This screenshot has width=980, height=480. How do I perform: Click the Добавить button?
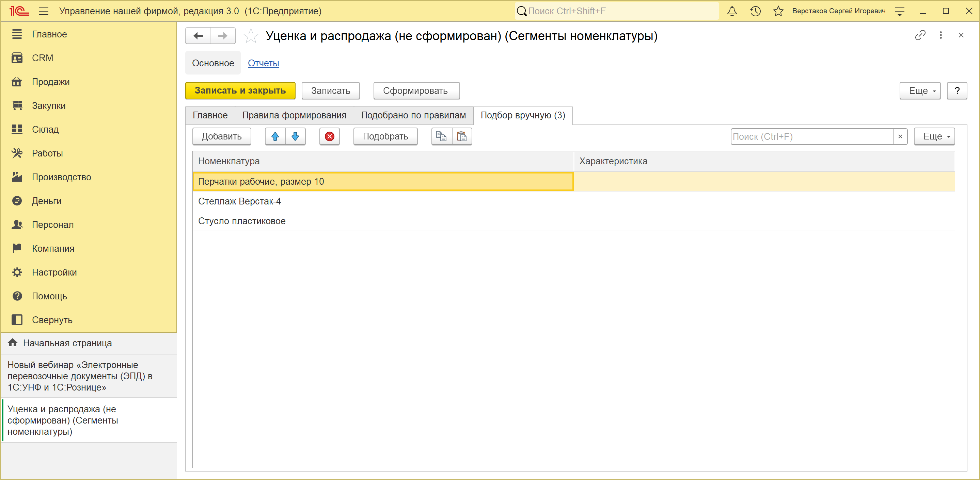[x=222, y=136]
